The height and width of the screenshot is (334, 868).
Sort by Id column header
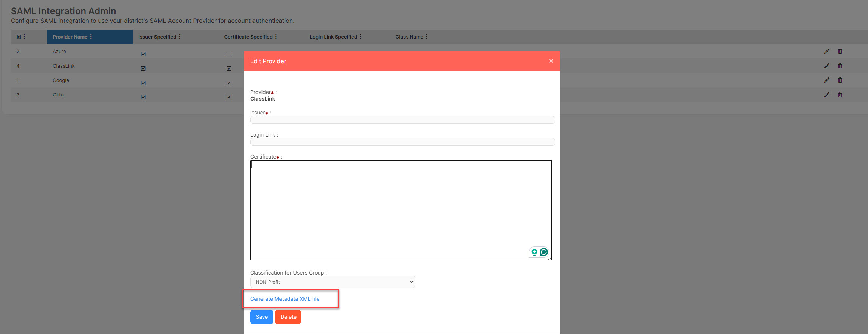click(19, 37)
